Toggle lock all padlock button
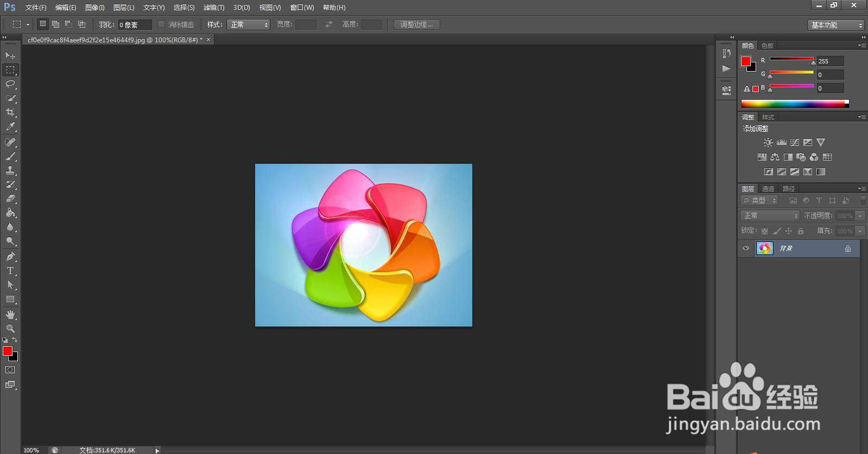The height and width of the screenshot is (454, 868). point(801,231)
